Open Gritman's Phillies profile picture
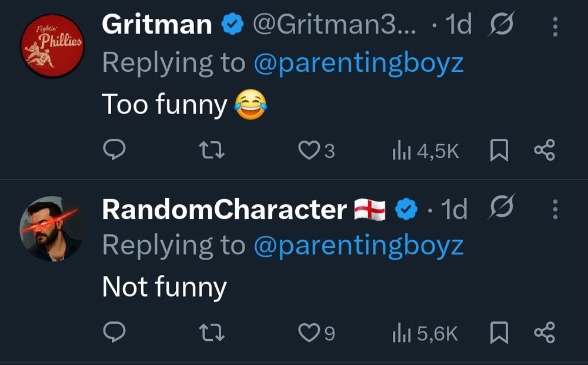 (52, 46)
